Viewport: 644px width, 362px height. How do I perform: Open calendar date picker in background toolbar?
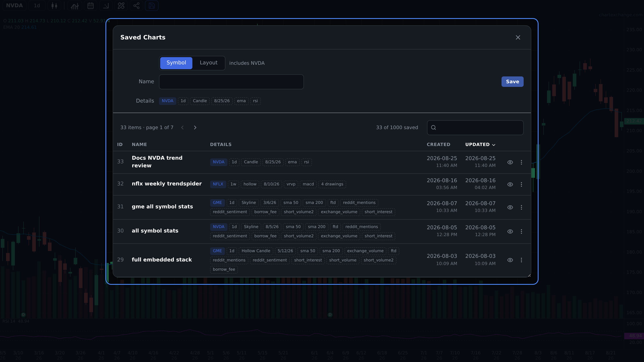91,6
